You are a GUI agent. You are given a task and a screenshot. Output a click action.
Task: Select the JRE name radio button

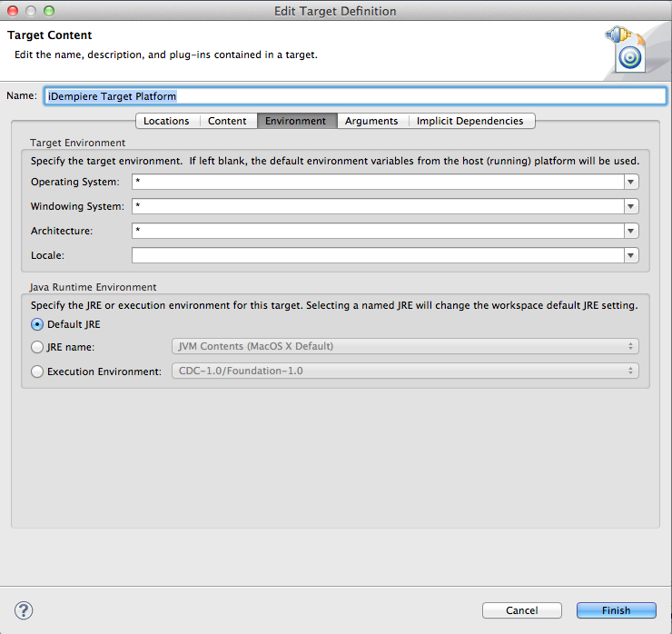pos(37,347)
